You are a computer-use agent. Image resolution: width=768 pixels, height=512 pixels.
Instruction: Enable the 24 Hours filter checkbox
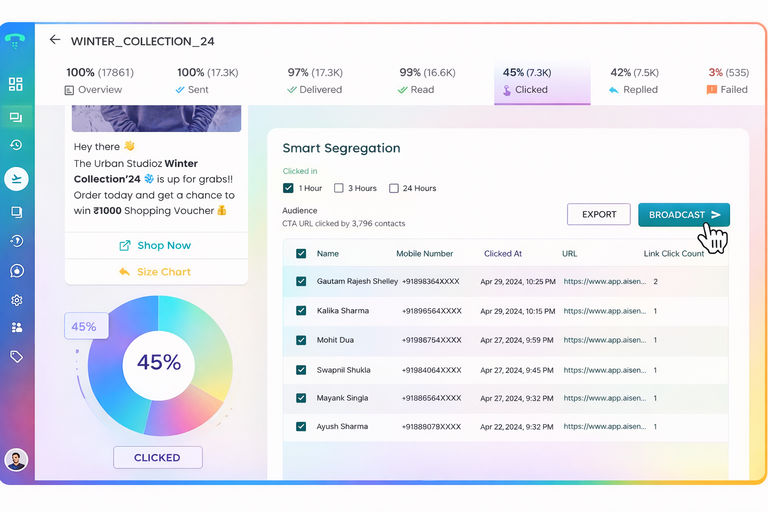click(x=394, y=188)
